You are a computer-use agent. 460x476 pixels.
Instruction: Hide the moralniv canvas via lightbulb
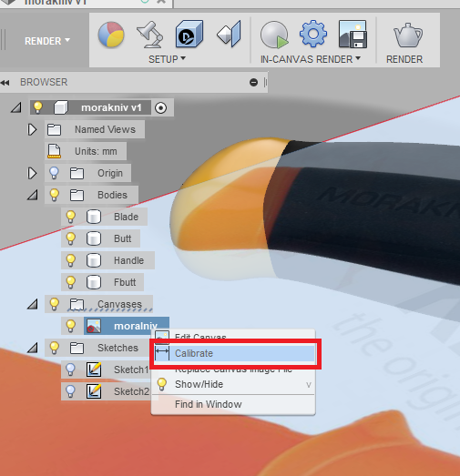[x=70, y=326]
